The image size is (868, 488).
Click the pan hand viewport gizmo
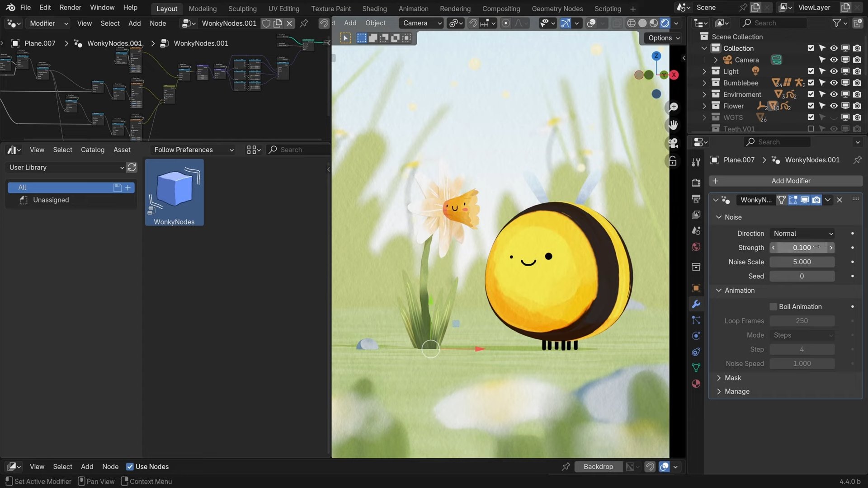673,125
